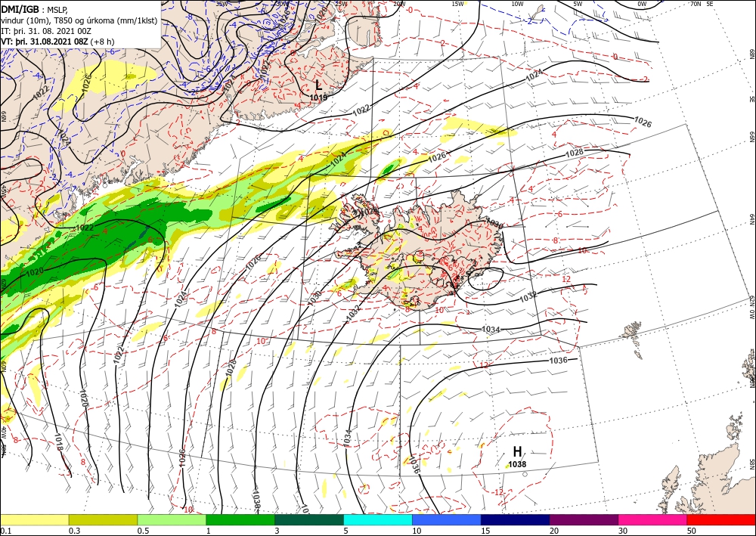Click the '30W' longitude label at top
The image size is (756, 536).
(281, 4)
